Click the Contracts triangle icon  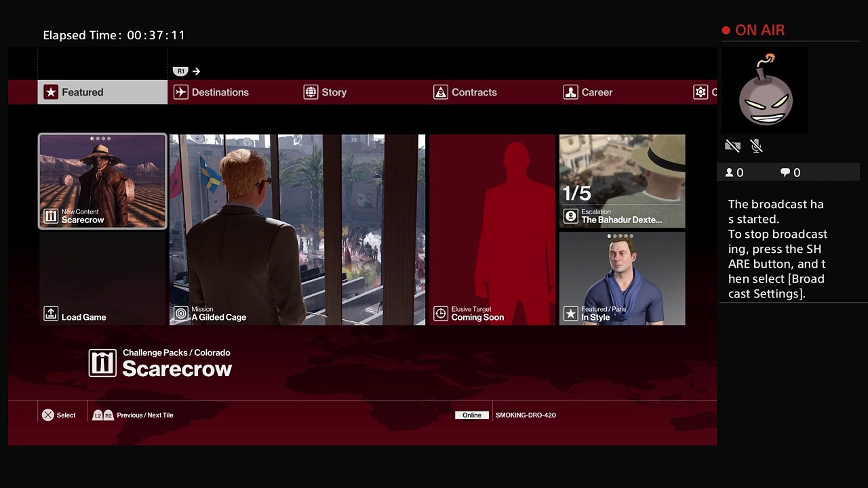pos(441,92)
